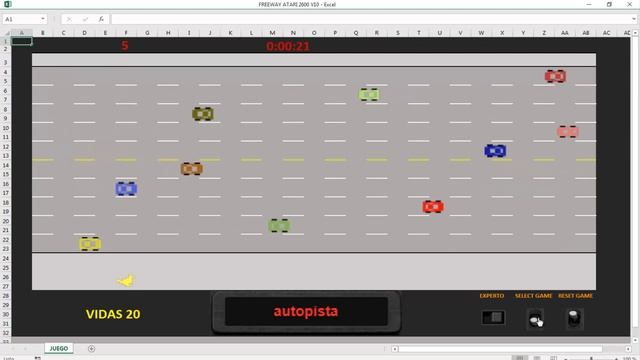Image resolution: width=640 pixels, height=360 pixels.
Task: Click the dark green car above bottom lane
Action: [279, 225]
